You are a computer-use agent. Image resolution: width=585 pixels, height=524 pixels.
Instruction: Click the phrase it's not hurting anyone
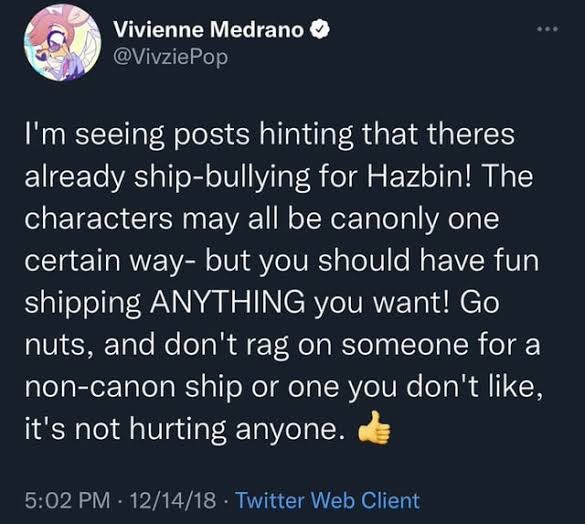pyautogui.click(x=184, y=430)
